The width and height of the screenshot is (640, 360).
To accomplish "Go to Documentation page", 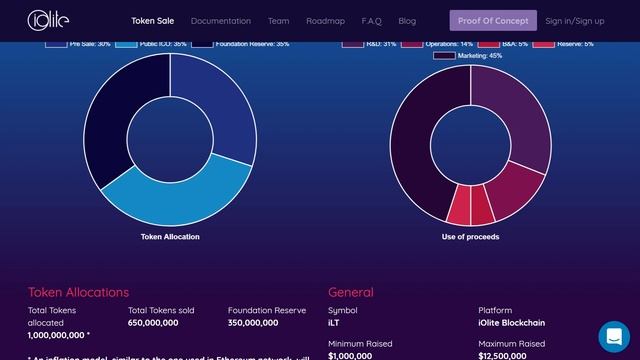I will pyautogui.click(x=221, y=21).
